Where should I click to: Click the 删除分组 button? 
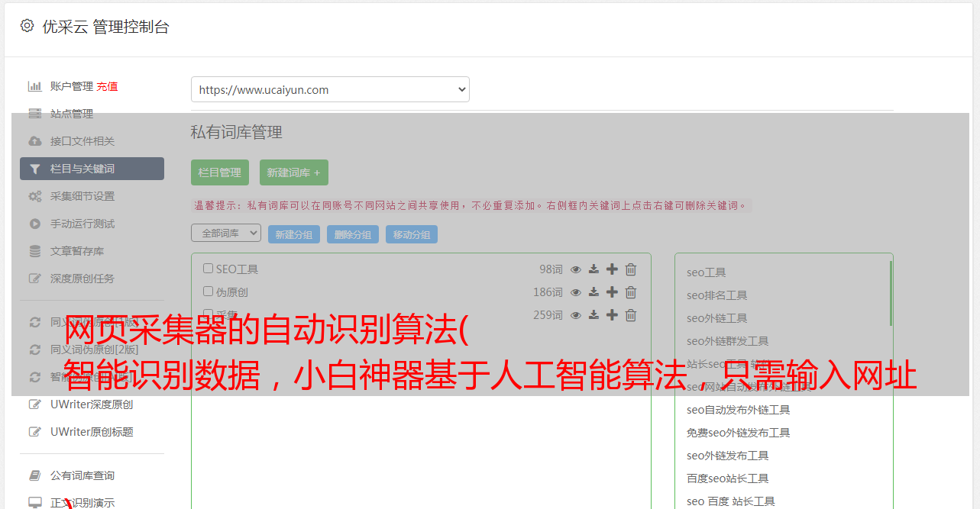coord(353,234)
